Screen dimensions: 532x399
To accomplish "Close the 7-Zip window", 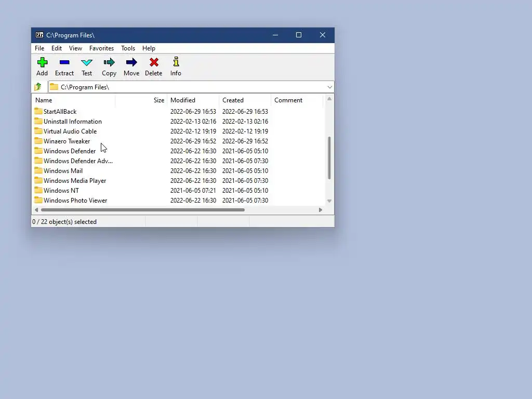I will click(322, 35).
